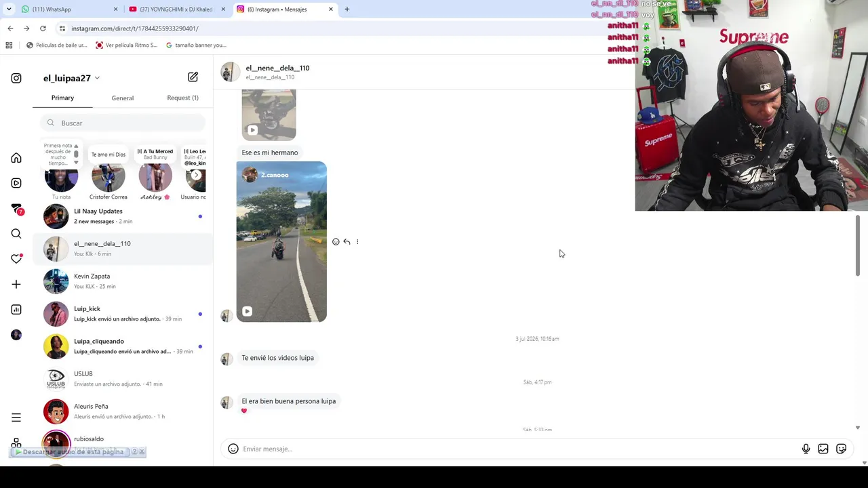
Task: View site information icon in address bar
Action: pos(62,28)
